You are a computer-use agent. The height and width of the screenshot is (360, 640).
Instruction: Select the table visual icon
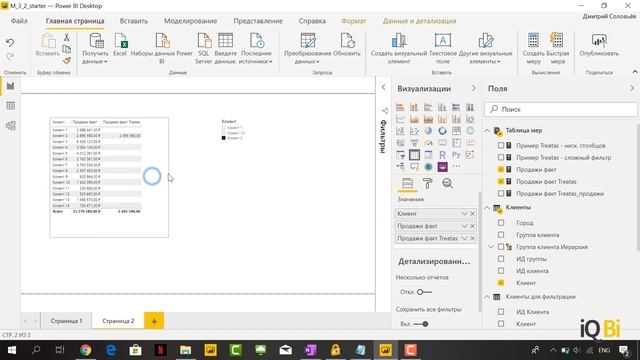[414, 155]
